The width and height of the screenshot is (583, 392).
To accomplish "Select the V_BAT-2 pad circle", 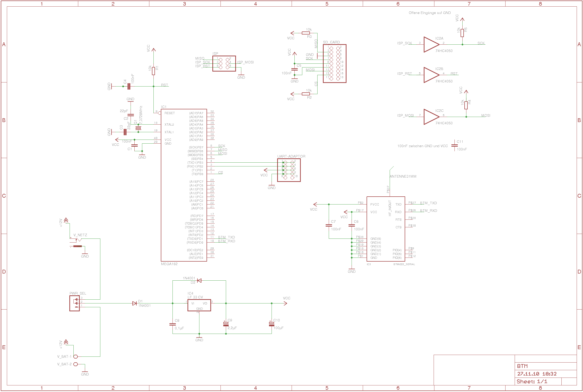I will (75, 364).
